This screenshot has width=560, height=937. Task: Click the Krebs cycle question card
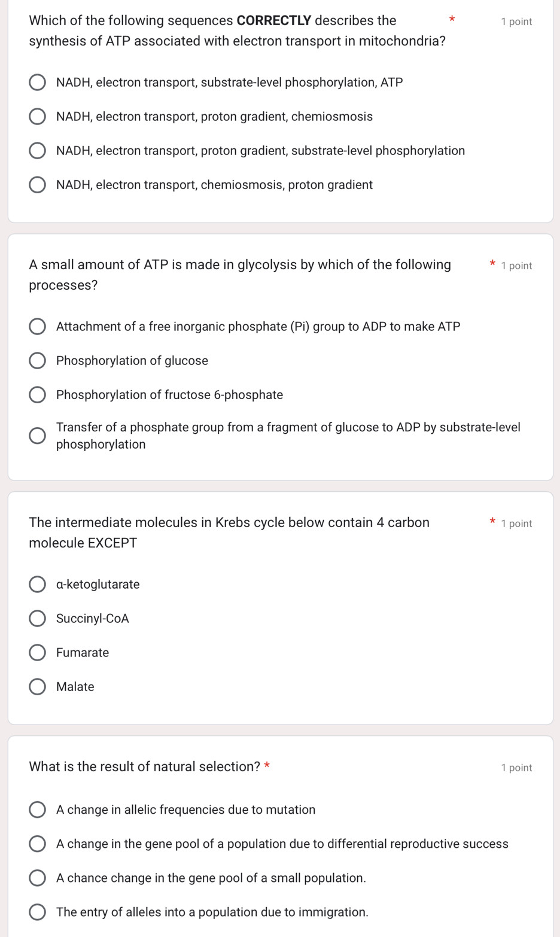[229, 532]
